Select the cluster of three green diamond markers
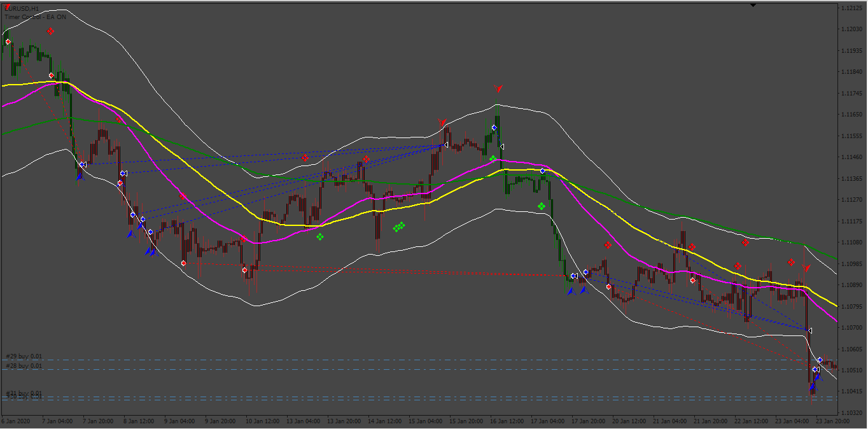This screenshot has width=868, height=429. (399, 227)
